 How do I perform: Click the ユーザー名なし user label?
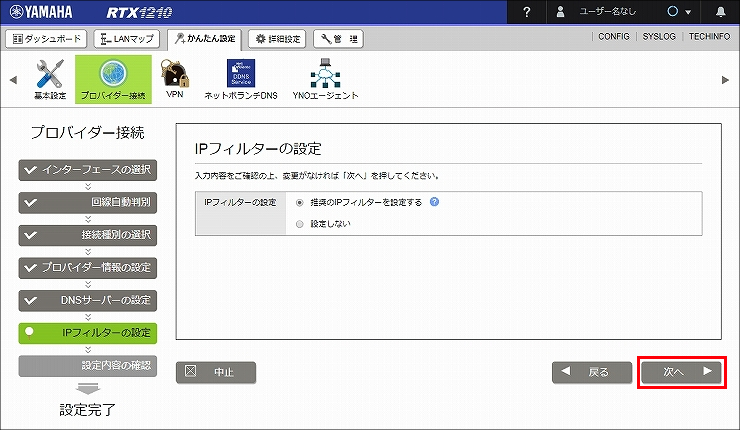click(607, 12)
